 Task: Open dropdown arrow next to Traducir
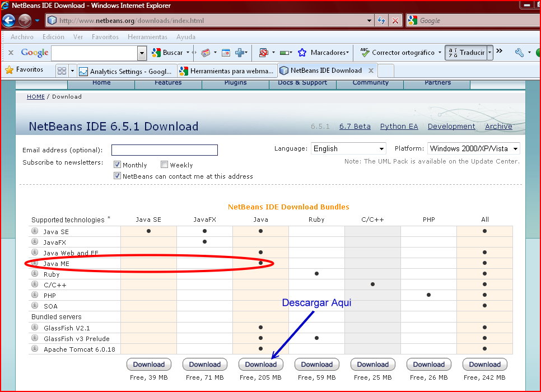click(490, 53)
